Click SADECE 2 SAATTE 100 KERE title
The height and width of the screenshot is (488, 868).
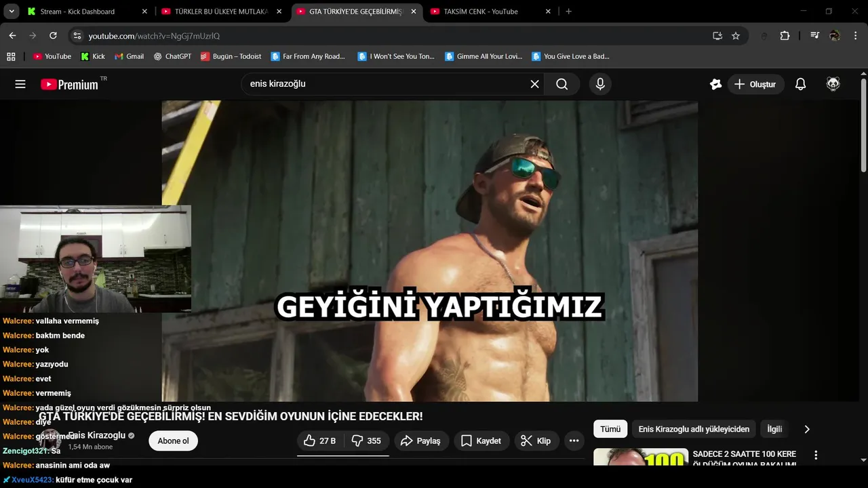click(x=745, y=459)
